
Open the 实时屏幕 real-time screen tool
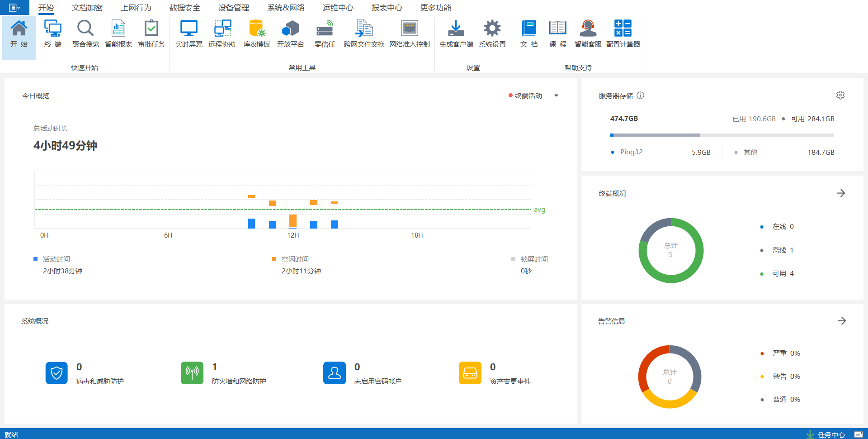click(189, 33)
